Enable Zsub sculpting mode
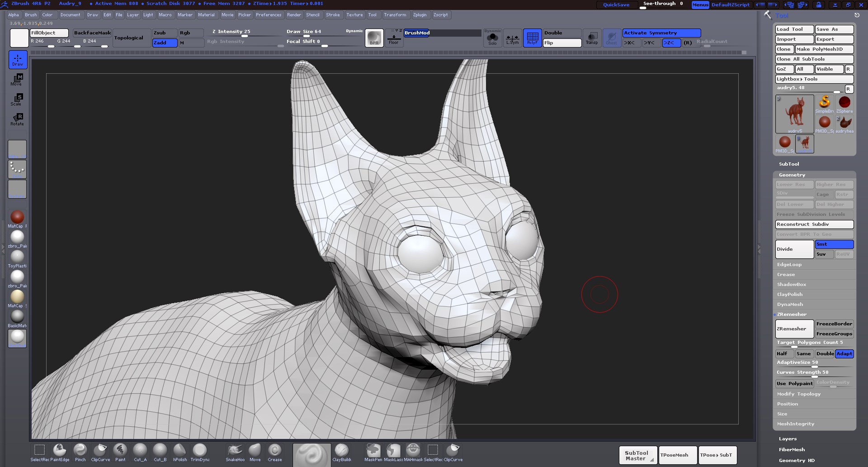This screenshot has width=868, height=467. pyautogui.click(x=164, y=33)
